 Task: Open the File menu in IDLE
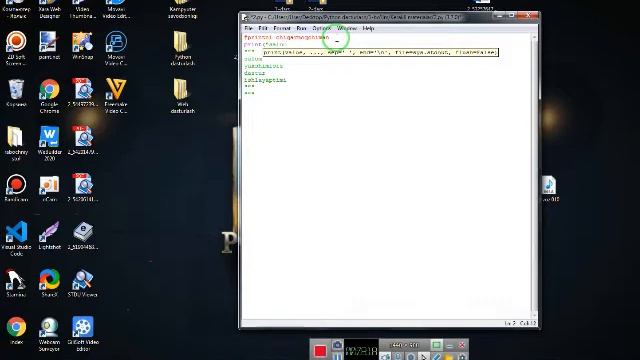click(248, 28)
